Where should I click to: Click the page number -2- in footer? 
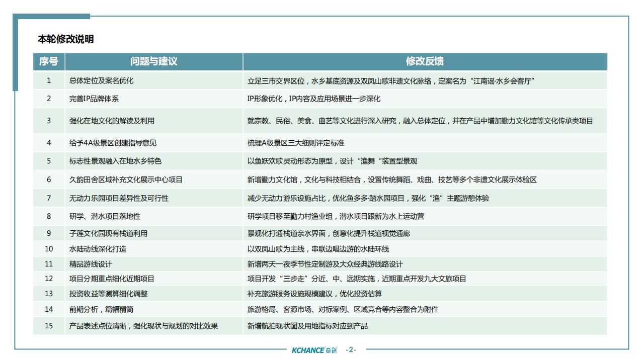tap(351, 349)
